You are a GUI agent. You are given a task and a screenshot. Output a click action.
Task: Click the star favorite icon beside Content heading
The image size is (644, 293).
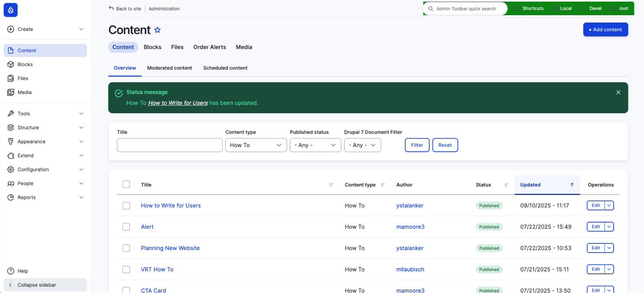(x=158, y=30)
